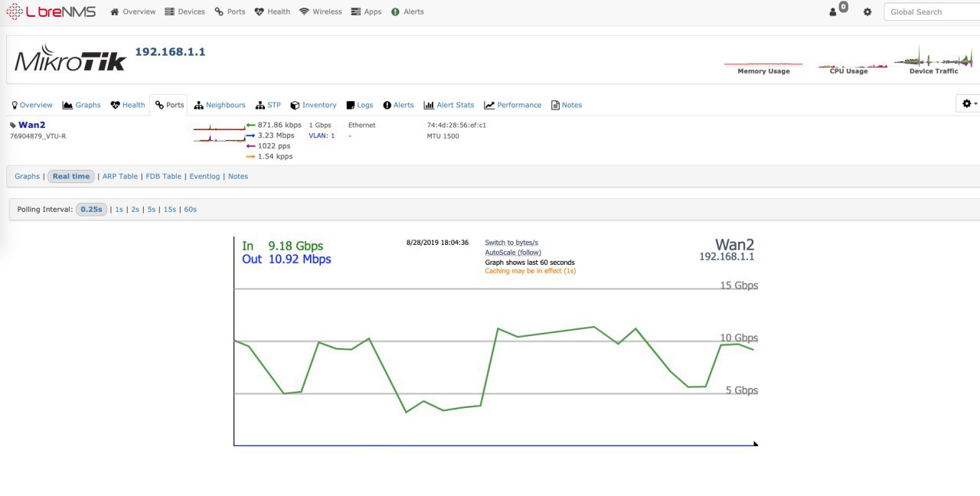This screenshot has width=980, height=496.
Task: Click the user profile icon
Action: point(833,12)
